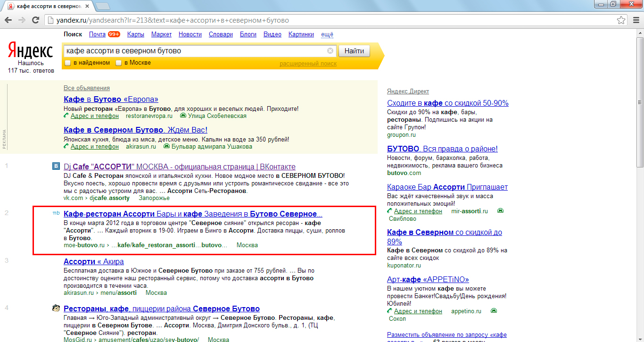Open ad 'Сходите в кафе со скидкой 50-90%'
Viewport: 644px width, 342px height.
click(x=448, y=103)
